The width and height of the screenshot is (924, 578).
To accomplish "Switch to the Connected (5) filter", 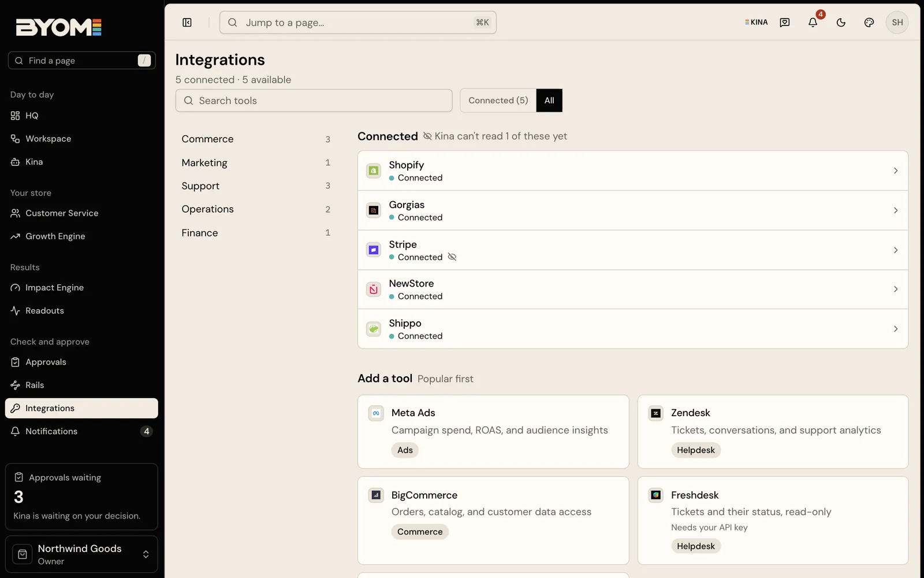I will [x=498, y=101].
